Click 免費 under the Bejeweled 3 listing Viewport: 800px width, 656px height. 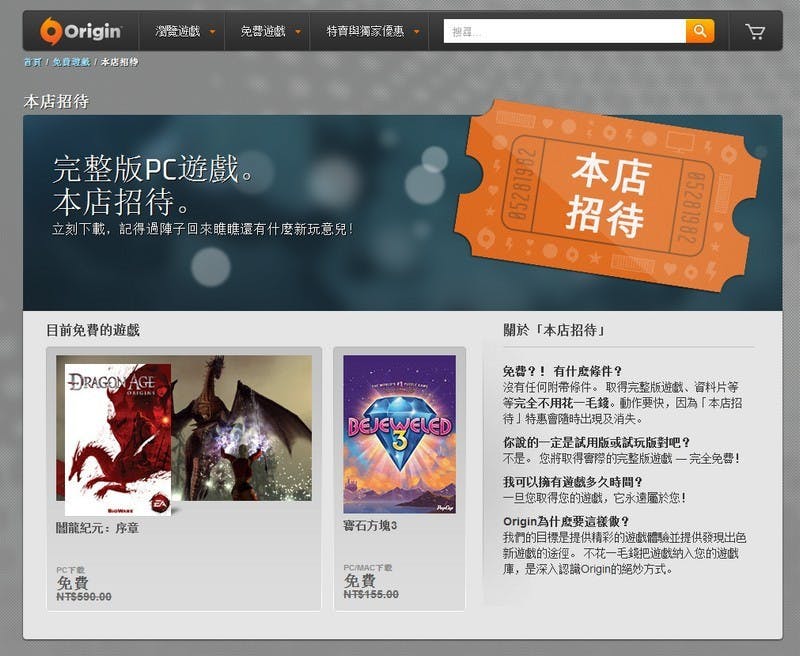coord(357,581)
